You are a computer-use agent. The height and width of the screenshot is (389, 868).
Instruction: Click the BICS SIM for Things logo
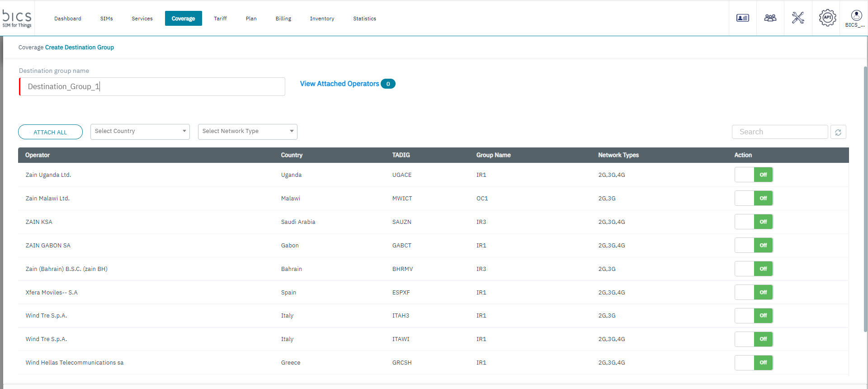tap(17, 19)
